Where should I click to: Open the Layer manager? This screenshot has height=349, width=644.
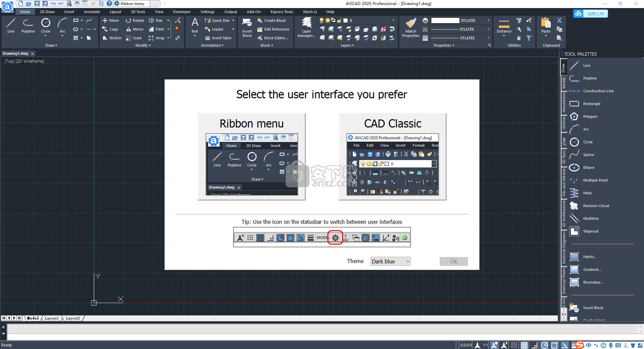pos(306,27)
